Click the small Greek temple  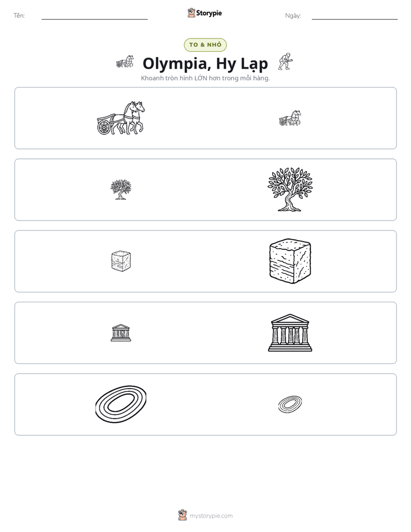click(x=121, y=333)
